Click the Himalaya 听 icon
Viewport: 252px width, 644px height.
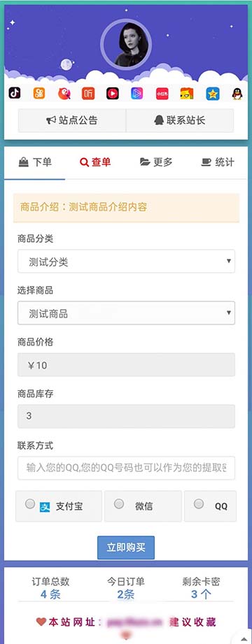[88, 93]
